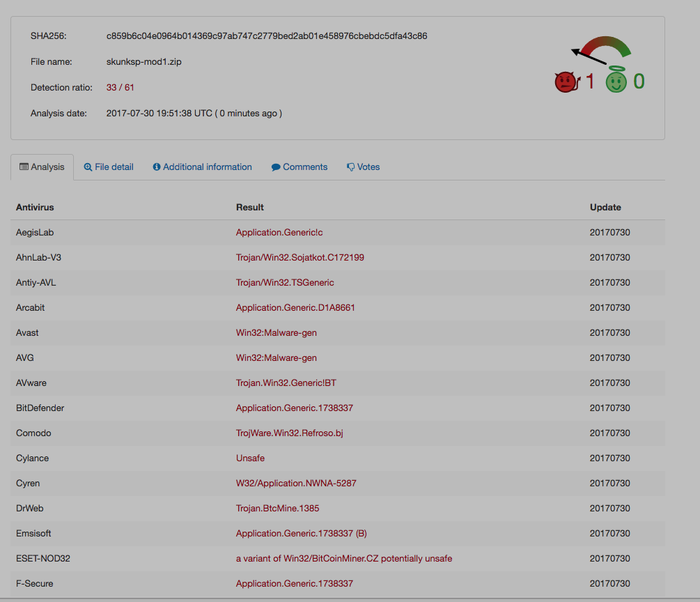Viewport: 700px width, 602px height.
Task: Click the AegisLab update date 20170730
Action: tap(610, 232)
